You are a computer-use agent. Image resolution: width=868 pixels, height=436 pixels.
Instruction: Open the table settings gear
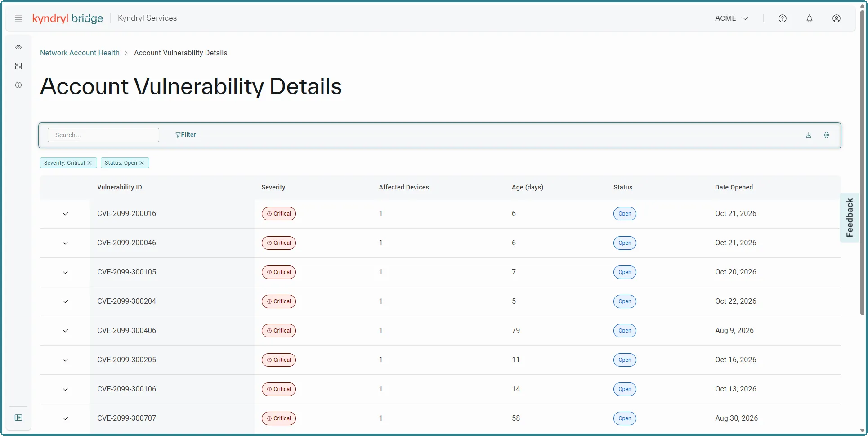(x=827, y=135)
